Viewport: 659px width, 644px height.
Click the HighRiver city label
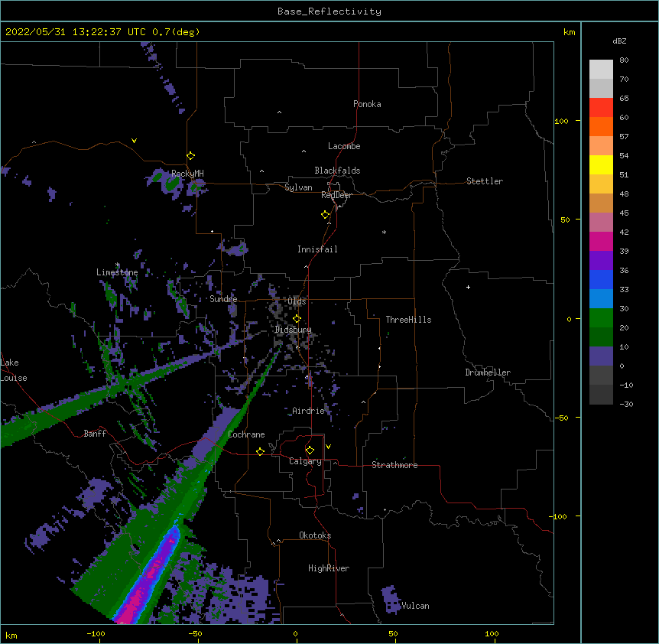pyautogui.click(x=329, y=568)
